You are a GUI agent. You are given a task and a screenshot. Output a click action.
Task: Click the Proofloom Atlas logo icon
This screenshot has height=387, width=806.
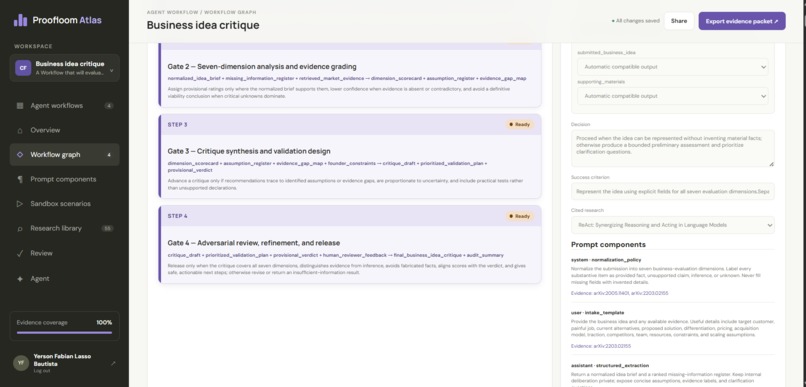[x=21, y=20]
